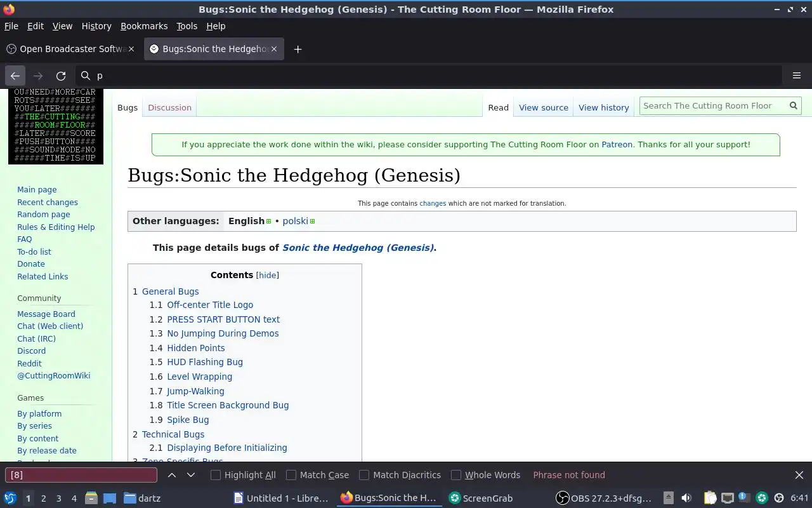Switch to workspace 3 in taskbar

click(59, 498)
